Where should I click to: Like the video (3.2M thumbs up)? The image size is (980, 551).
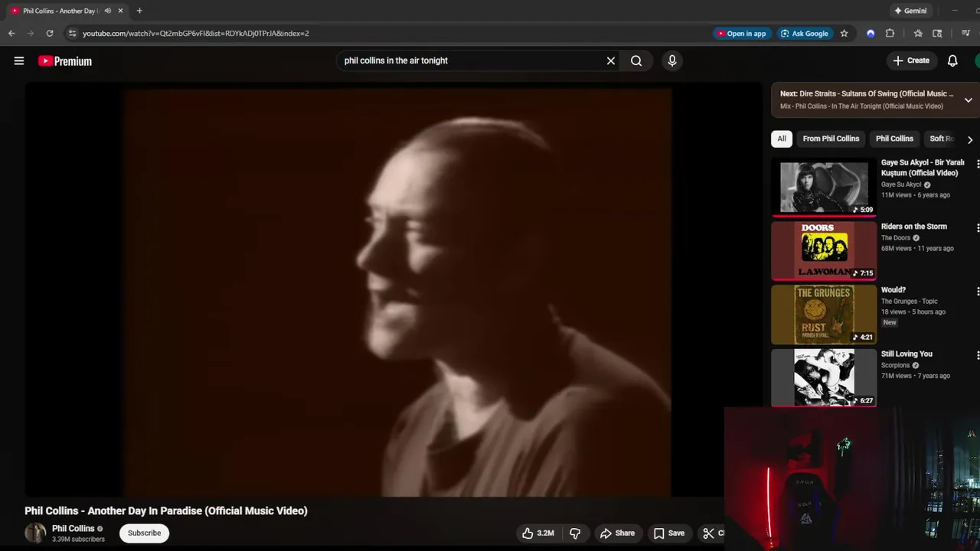pyautogui.click(x=538, y=533)
